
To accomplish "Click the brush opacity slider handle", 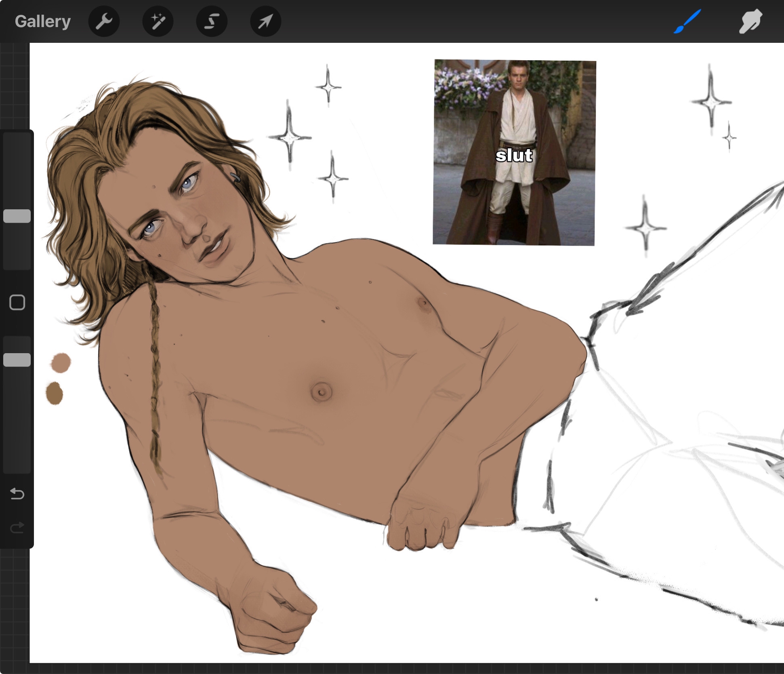I will 17,360.
